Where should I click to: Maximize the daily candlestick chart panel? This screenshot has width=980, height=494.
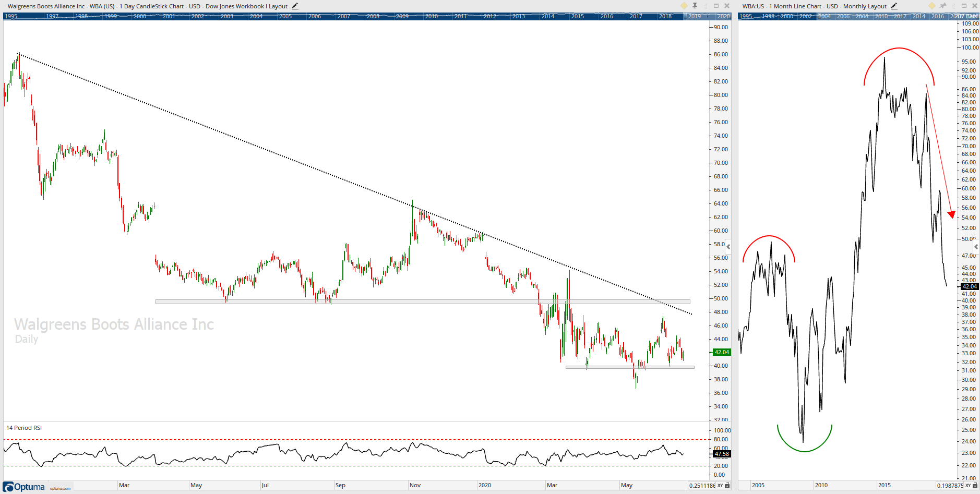tap(716, 6)
